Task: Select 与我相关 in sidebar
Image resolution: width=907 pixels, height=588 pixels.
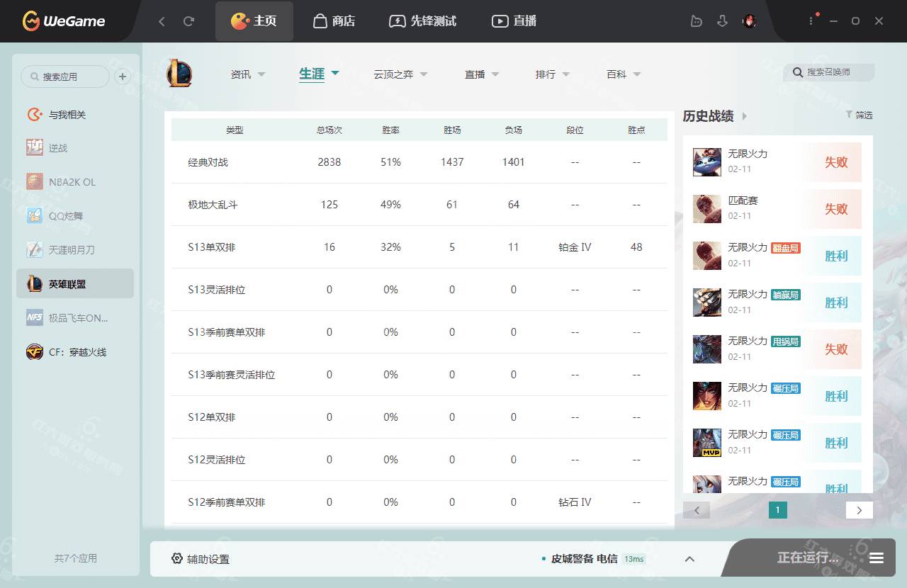Action: [x=75, y=115]
